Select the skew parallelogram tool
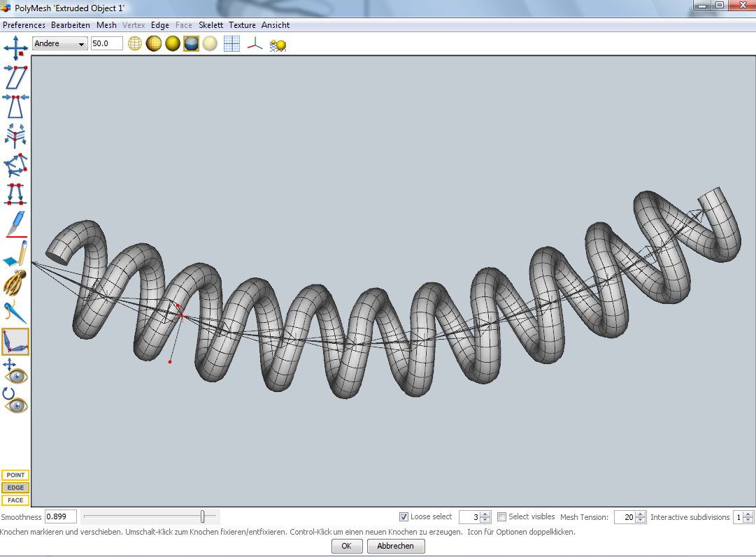The width and height of the screenshot is (756, 557). click(15, 77)
